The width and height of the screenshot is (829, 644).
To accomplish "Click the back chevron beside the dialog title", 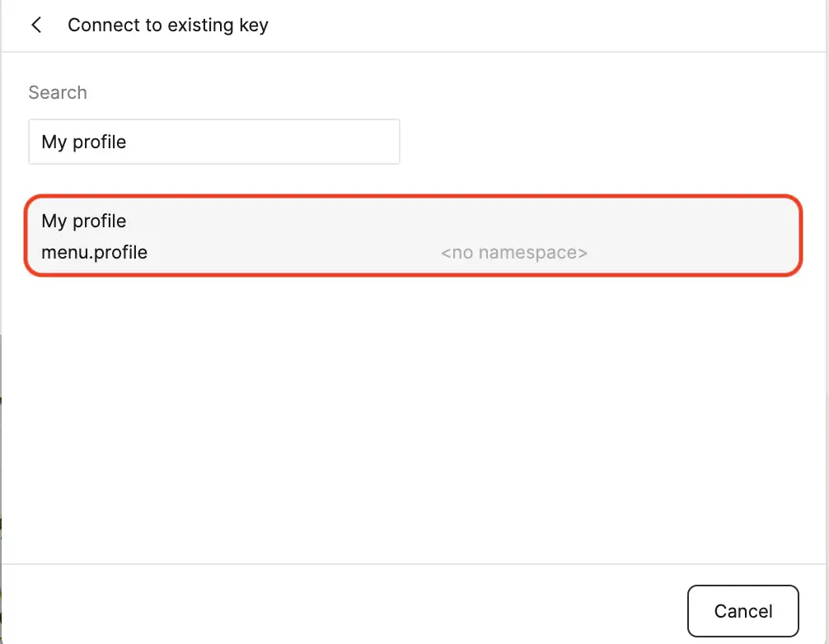I will pos(36,26).
